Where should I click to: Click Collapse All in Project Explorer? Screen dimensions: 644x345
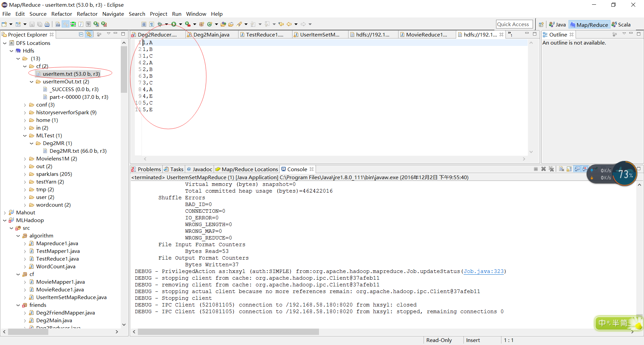pyautogui.click(x=81, y=34)
